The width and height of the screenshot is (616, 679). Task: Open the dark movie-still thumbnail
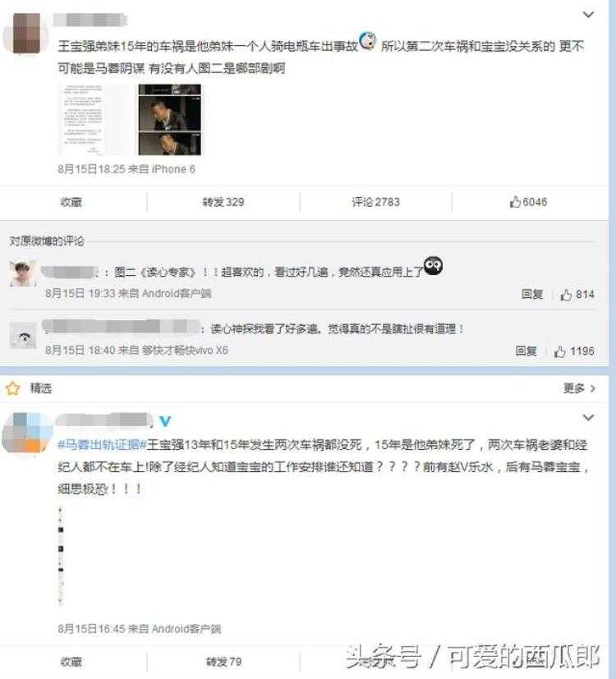pyautogui.click(x=169, y=120)
